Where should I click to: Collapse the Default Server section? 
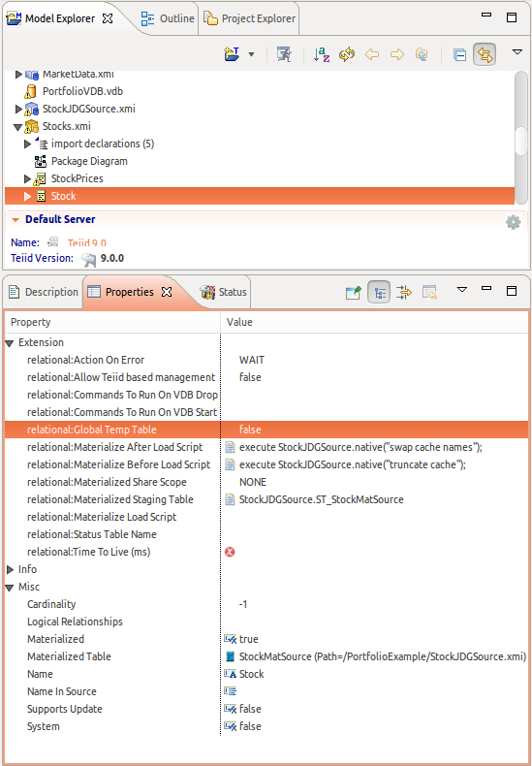tap(16, 220)
